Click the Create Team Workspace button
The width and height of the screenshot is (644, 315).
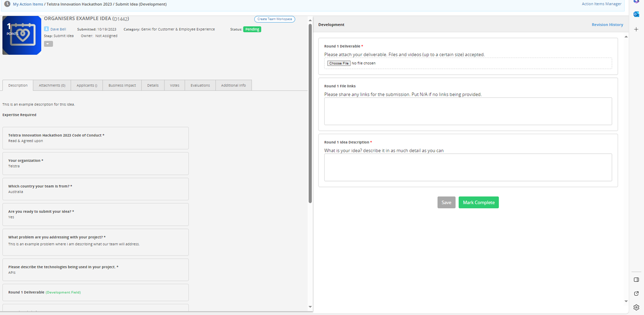point(274,19)
